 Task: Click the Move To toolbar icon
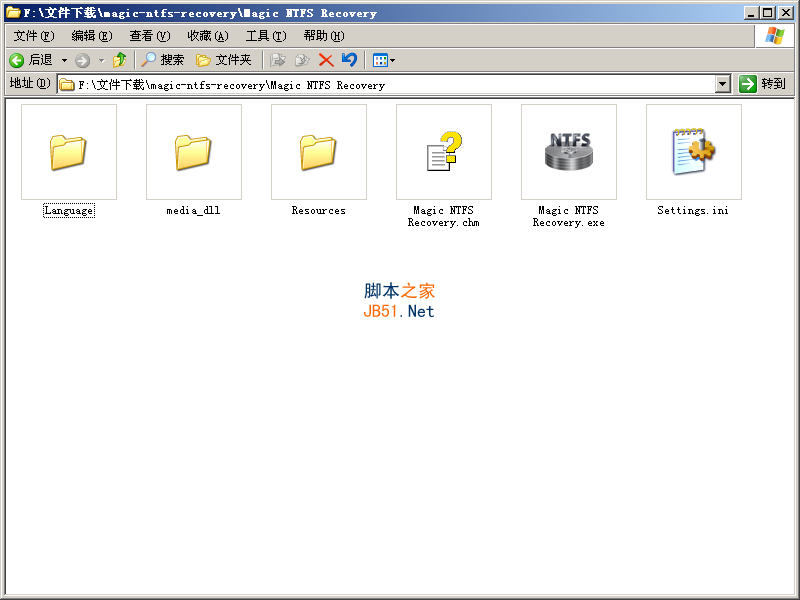(277, 60)
